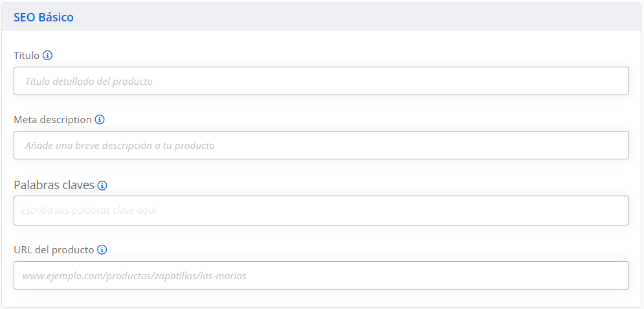This screenshot has width=644, height=309.
Task: Open the info tooltip next to Título
Action: click(x=48, y=56)
